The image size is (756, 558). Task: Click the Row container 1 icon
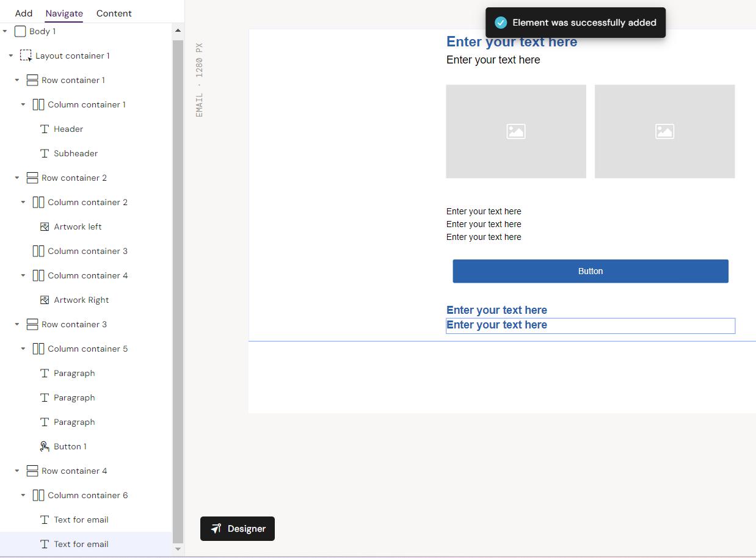(32, 80)
